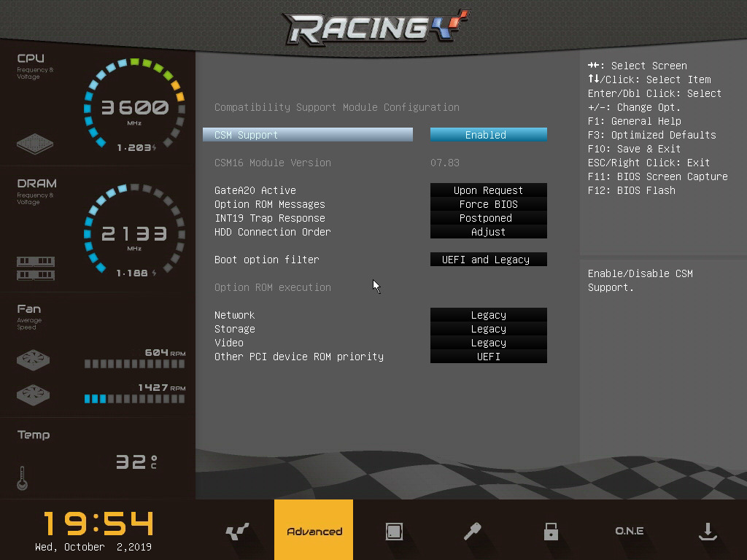The image size is (747, 560).
Task: Open the Boot tab with the key icon
Action: [473, 531]
